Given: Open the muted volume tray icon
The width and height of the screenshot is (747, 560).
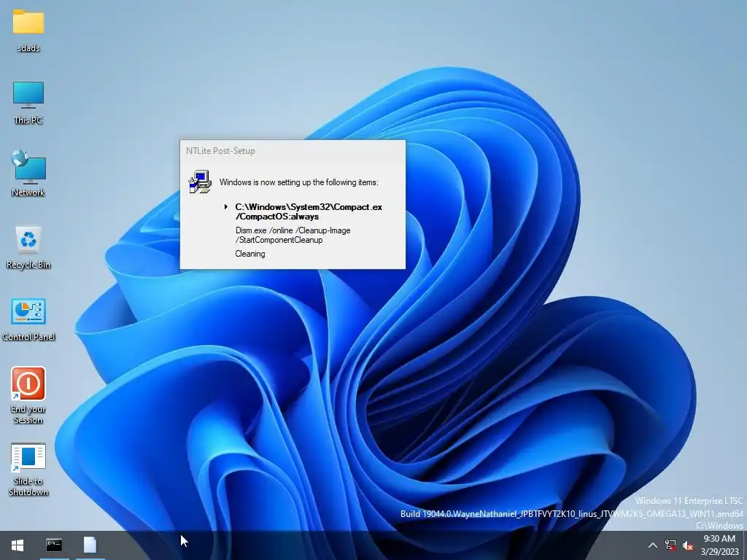Looking at the screenshot, I should (x=687, y=545).
